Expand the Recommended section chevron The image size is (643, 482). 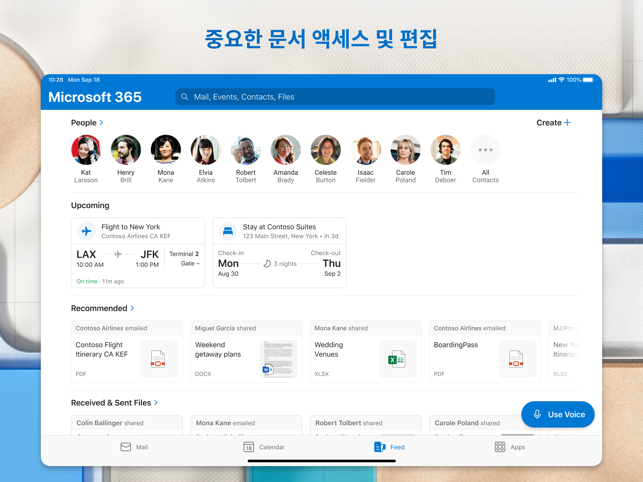132,308
